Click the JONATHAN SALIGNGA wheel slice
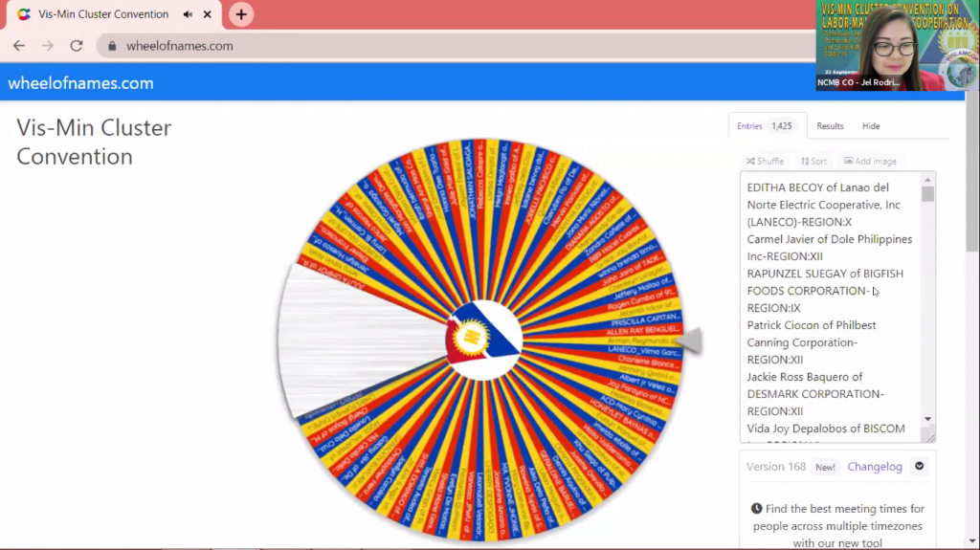This screenshot has height=550, width=980. pyautogui.click(x=469, y=181)
